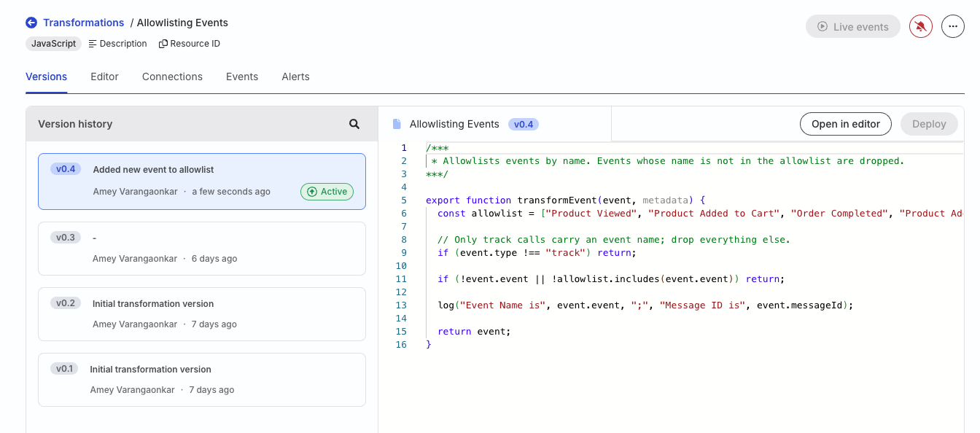Viewport: 980px width, 433px height.
Task: Click the code line 'return event;'
Action: [474, 331]
